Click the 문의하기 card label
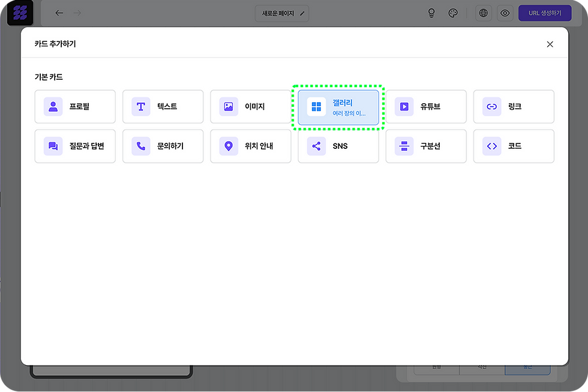 [x=170, y=146]
